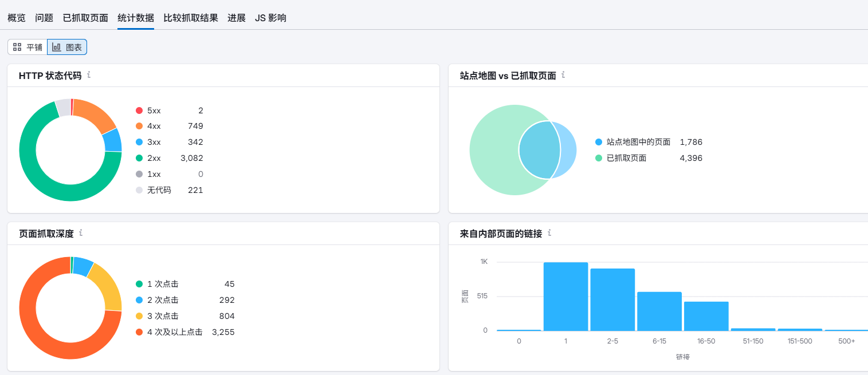This screenshot has height=375, width=868.
Task: Click info icon beside HTTP 状态代码
Action: pyautogui.click(x=89, y=75)
